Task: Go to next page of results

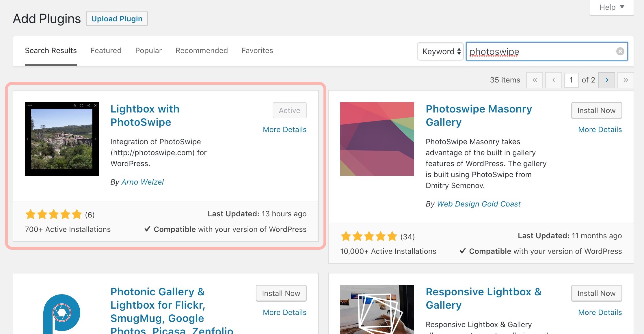Action: [607, 80]
